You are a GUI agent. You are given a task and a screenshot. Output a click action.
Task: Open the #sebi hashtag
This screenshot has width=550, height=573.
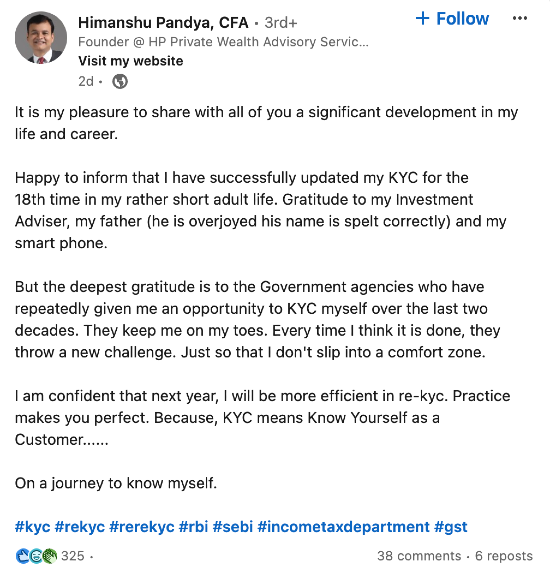coord(232,527)
